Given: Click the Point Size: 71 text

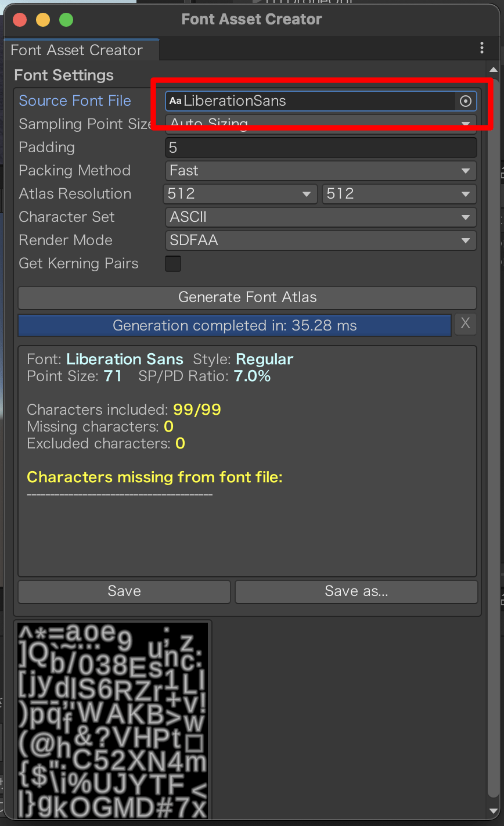Looking at the screenshot, I should 74,376.
